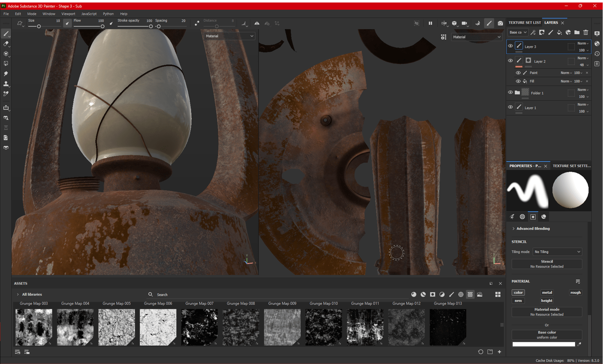Viewport: 603px width, 364px height.
Task: Open the Viewport menu
Action: click(x=68, y=14)
